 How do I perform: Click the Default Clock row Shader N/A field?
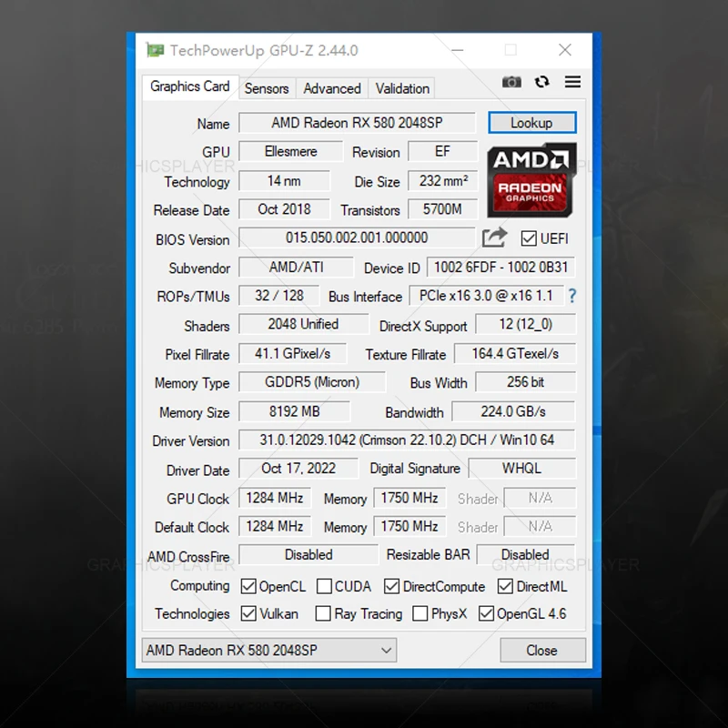[x=540, y=527]
